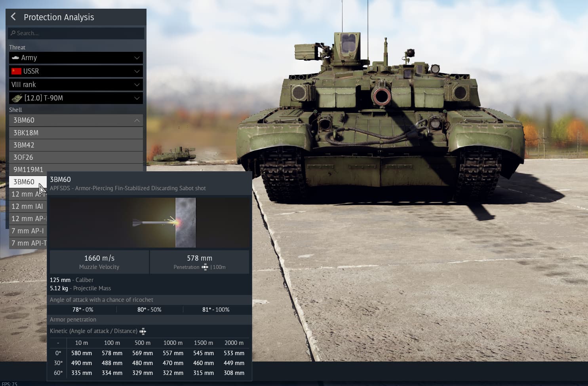Click the penetration icon next to 100m
This screenshot has height=386, width=588.
[205, 267]
